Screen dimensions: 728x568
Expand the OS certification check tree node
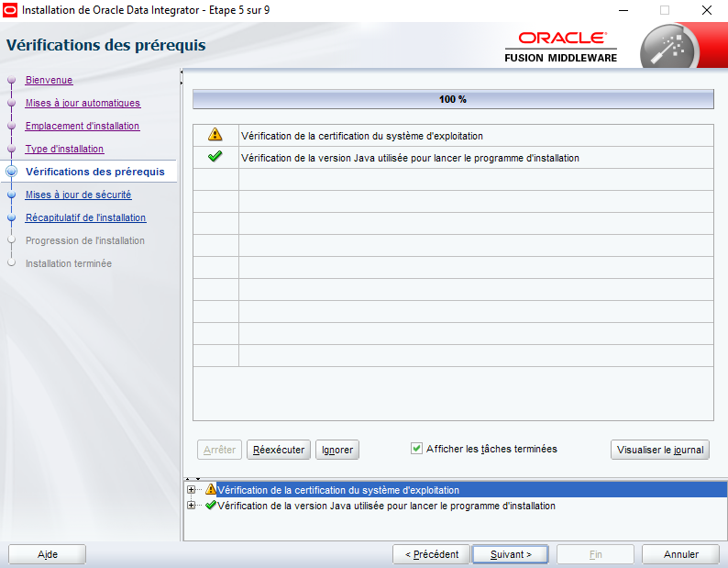pyautogui.click(x=191, y=489)
